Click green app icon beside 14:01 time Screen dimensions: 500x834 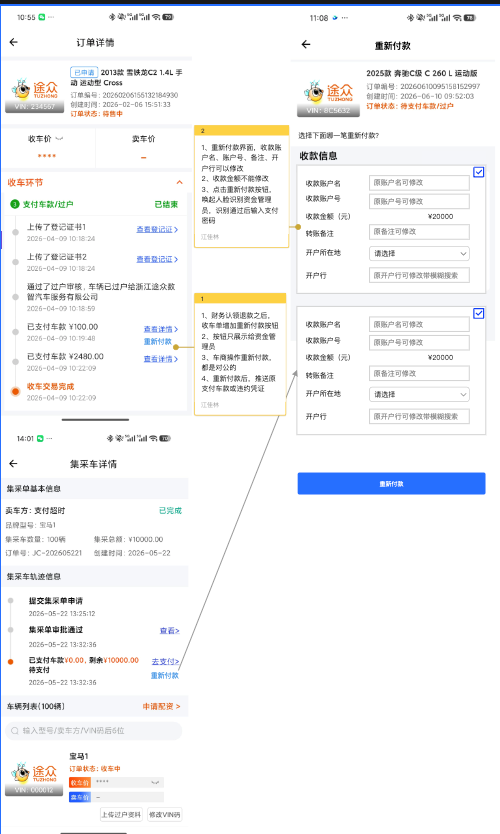coord(40,438)
